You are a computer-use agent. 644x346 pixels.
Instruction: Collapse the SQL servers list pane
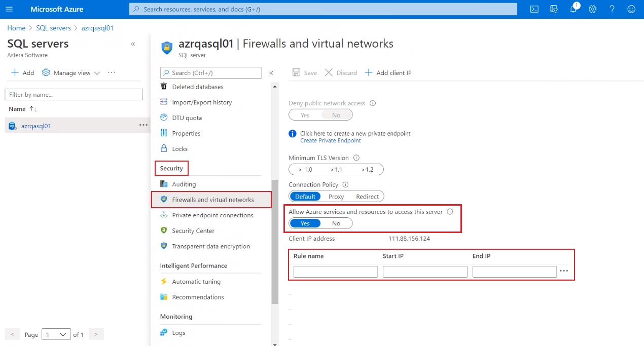(133, 44)
